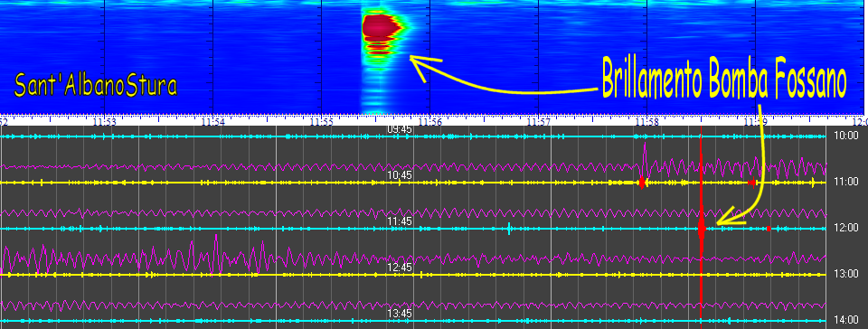Click the red event marker on the 11:00 trace

click(x=642, y=182)
